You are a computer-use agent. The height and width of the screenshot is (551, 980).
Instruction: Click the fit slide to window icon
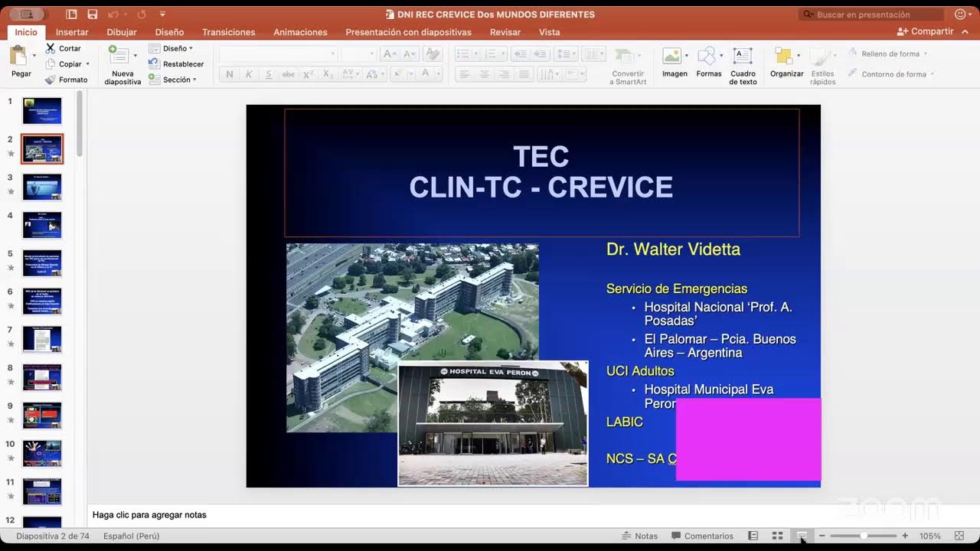coord(959,536)
